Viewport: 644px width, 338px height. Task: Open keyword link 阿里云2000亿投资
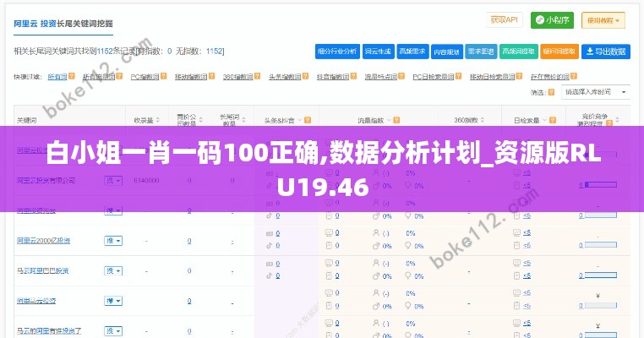(x=44, y=241)
